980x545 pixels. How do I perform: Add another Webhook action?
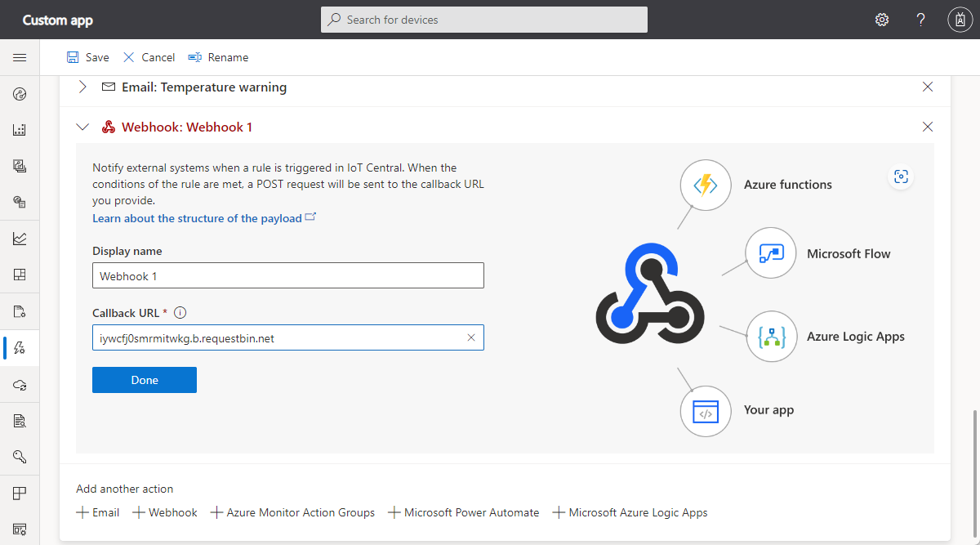(165, 512)
